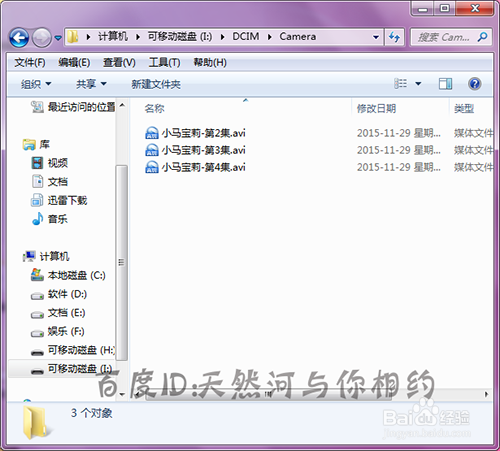Image resolution: width=500 pixels, height=451 pixels.
Task: Toggle the preview pane
Action: pos(445,84)
